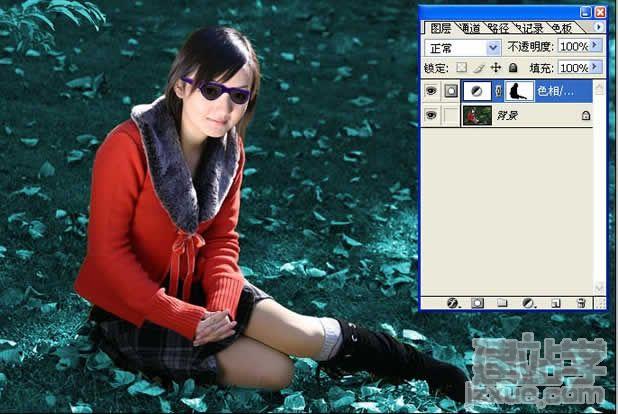Click mask indicator beside 色相 layer eye
Image resolution: width=618 pixels, height=414 pixels.
click(451, 91)
